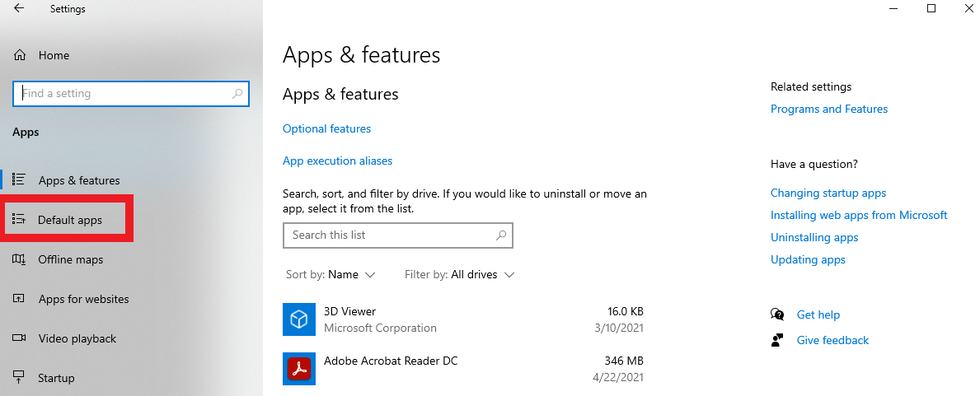Image resolution: width=980 pixels, height=396 pixels.
Task: Open Changing startup apps help link
Action: (x=828, y=193)
